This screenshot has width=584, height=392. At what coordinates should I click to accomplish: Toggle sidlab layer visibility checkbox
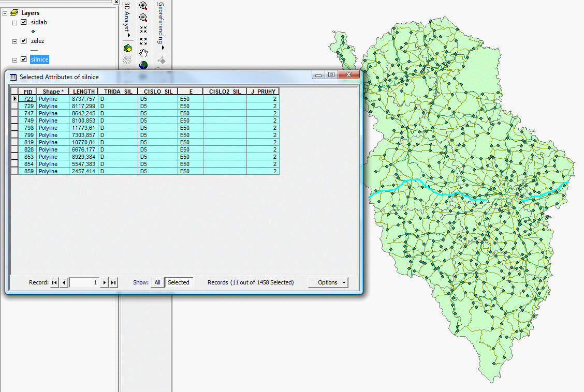(23, 22)
